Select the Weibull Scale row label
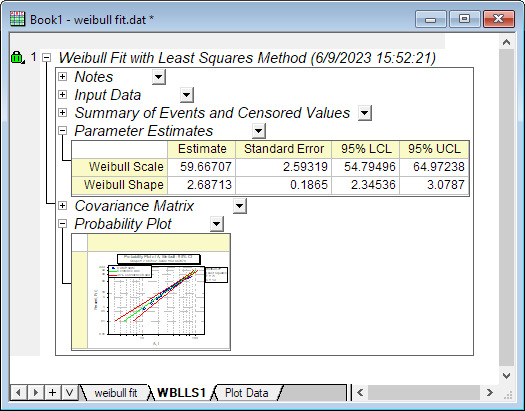This screenshot has width=525, height=411. click(120, 167)
